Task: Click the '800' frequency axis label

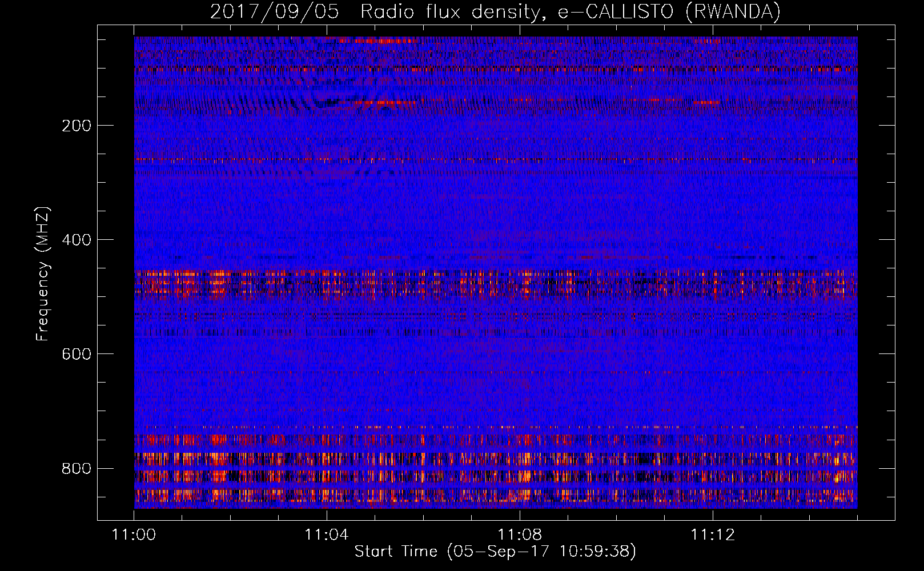Action: (x=77, y=469)
